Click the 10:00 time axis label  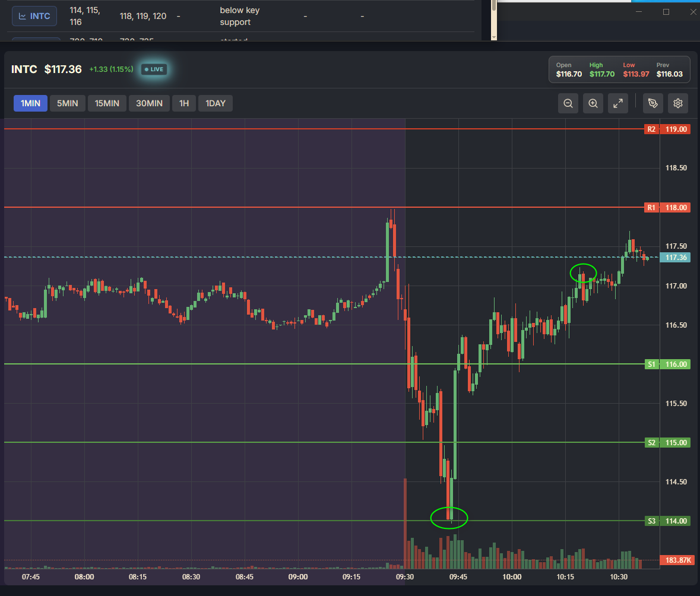tap(512, 577)
